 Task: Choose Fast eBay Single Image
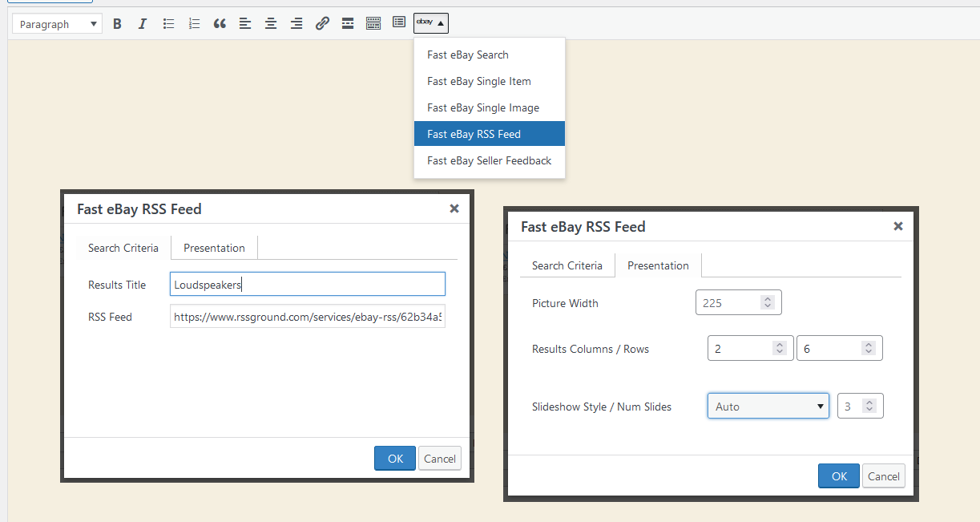pos(490,107)
